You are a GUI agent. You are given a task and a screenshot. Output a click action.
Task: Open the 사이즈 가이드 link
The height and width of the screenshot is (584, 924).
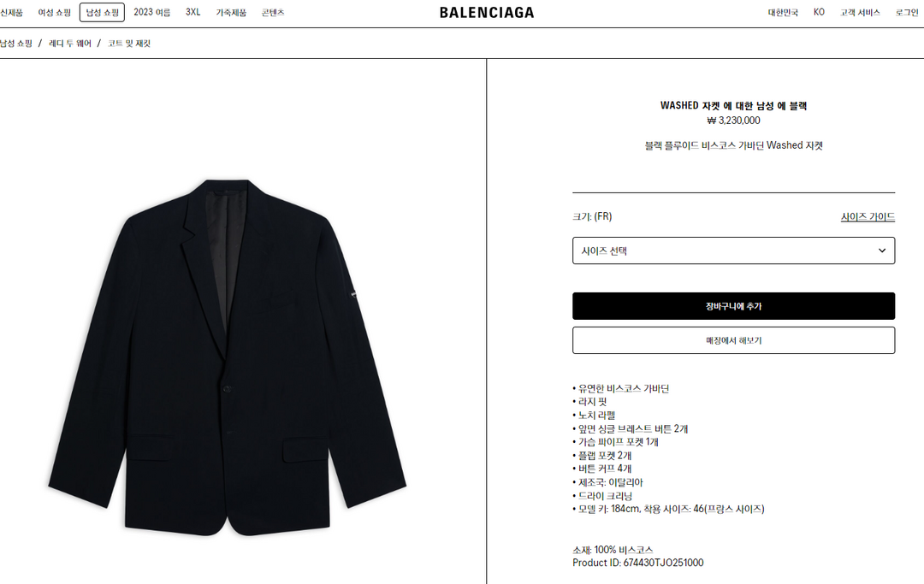(868, 216)
